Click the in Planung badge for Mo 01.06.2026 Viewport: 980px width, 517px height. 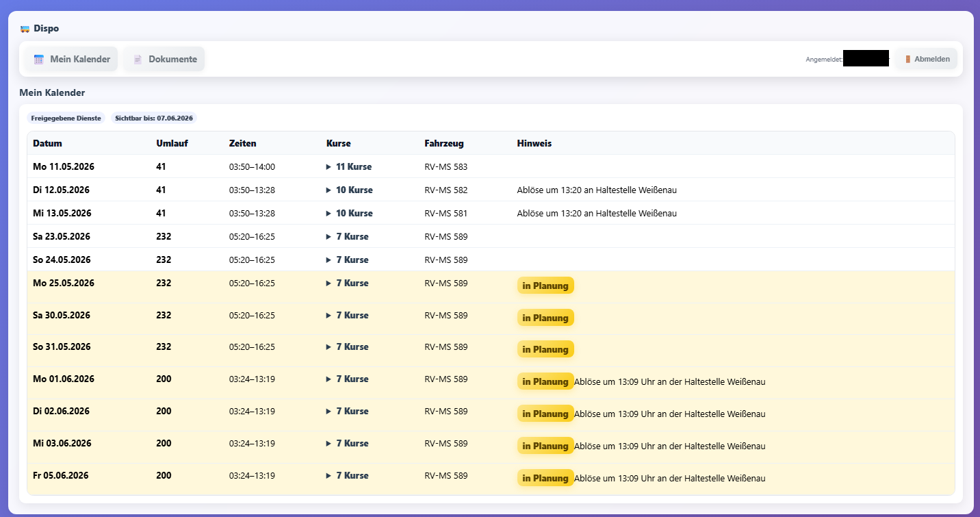point(545,381)
